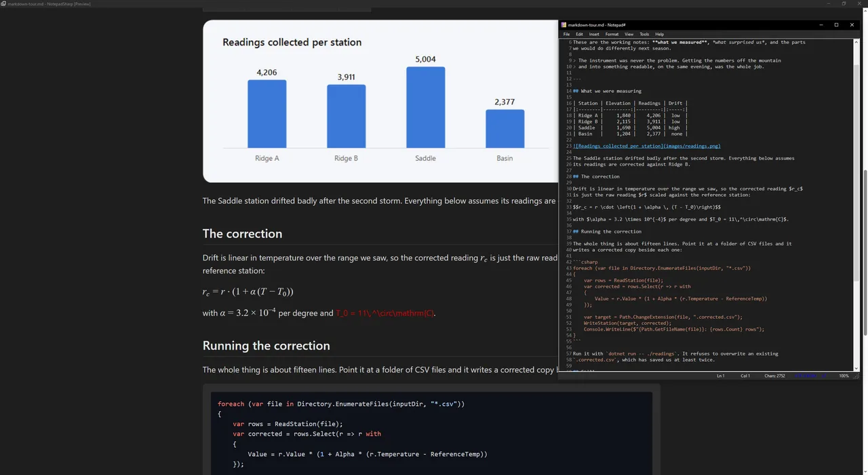Viewport: 868px width, 475px height.
Task: Open the Edit menu in Notepad#
Action: pyautogui.click(x=580, y=34)
